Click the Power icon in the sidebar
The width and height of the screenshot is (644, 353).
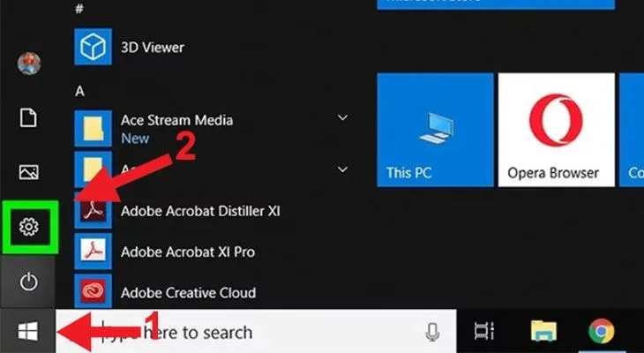(29, 282)
